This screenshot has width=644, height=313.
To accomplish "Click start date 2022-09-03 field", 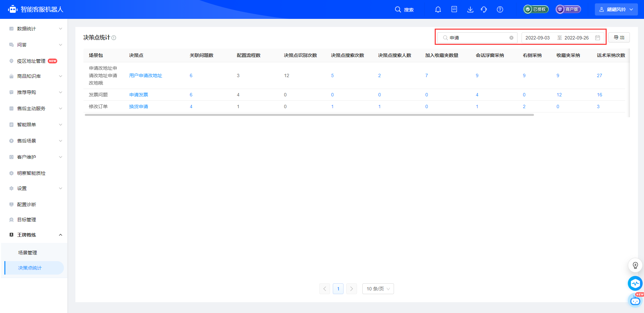I will [538, 38].
